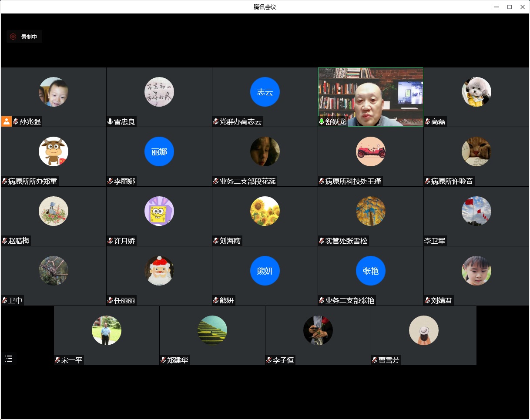Select 郑建华's terraced fields avatar
Viewport: 530px width, 420px height.
[x=212, y=330]
